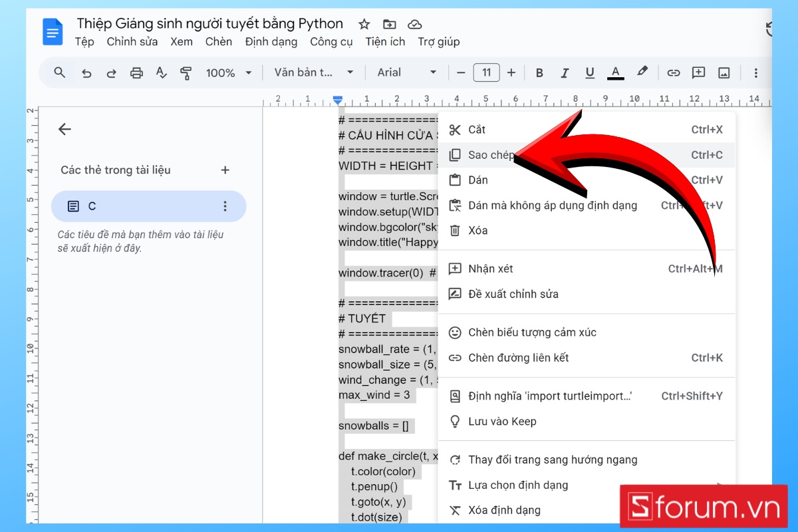Viewport: 798px width, 532px height.
Task: Click the print icon in the toolbar
Action: (x=136, y=72)
